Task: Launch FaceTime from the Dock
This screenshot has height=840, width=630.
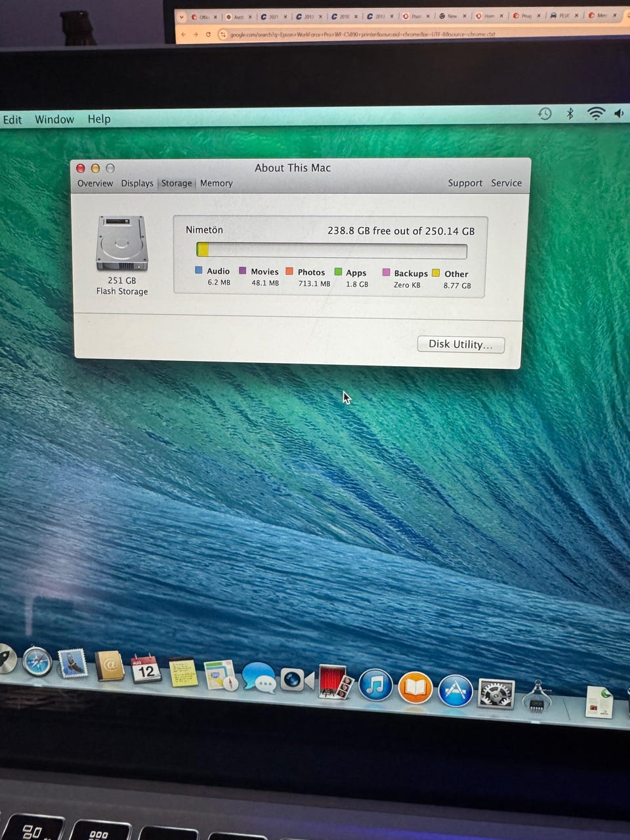Action: [297, 680]
